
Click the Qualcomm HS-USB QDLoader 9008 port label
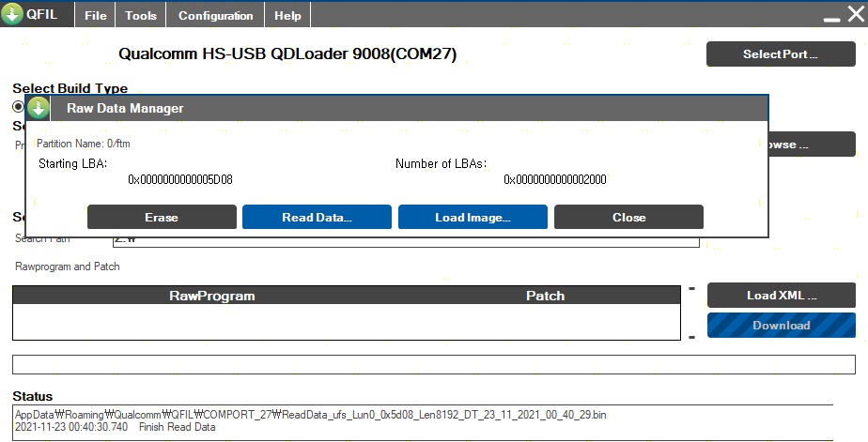(287, 54)
